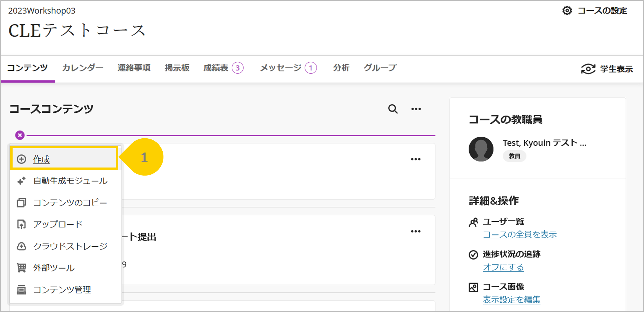Click the shopping cart external tools icon
The height and width of the screenshot is (312, 644).
click(21, 268)
